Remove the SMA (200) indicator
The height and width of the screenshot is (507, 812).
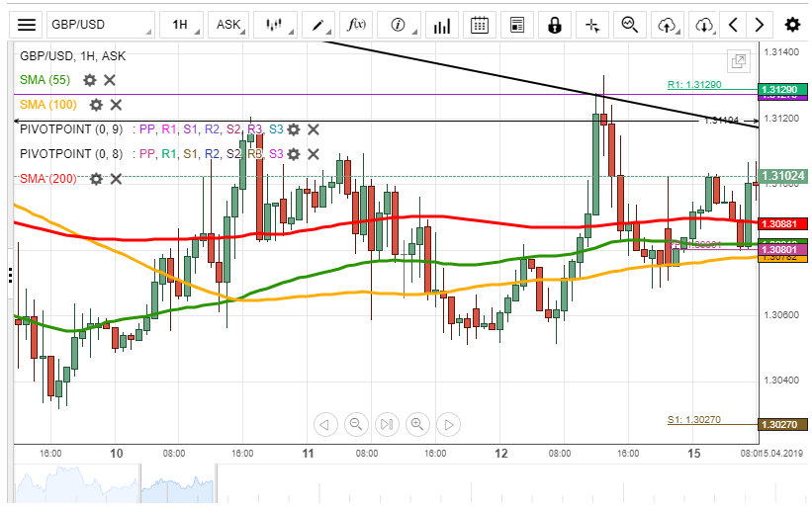pyautogui.click(x=116, y=179)
